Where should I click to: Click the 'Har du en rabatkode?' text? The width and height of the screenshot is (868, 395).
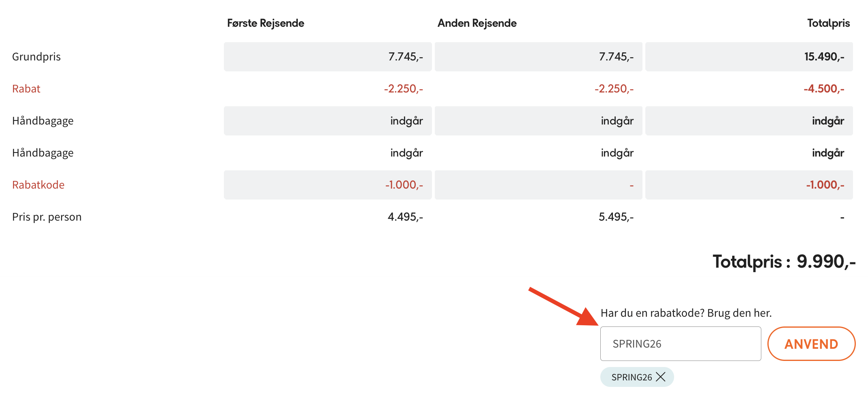(686, 313)
